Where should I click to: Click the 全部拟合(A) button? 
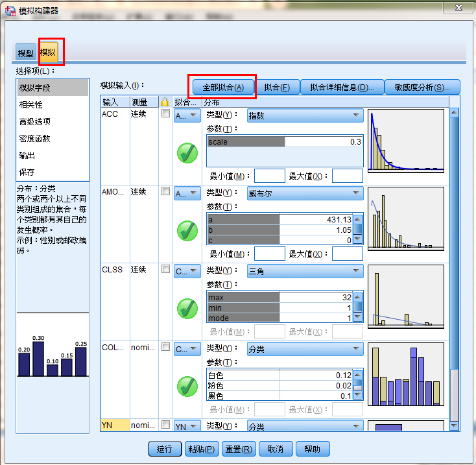coord(223,88)
